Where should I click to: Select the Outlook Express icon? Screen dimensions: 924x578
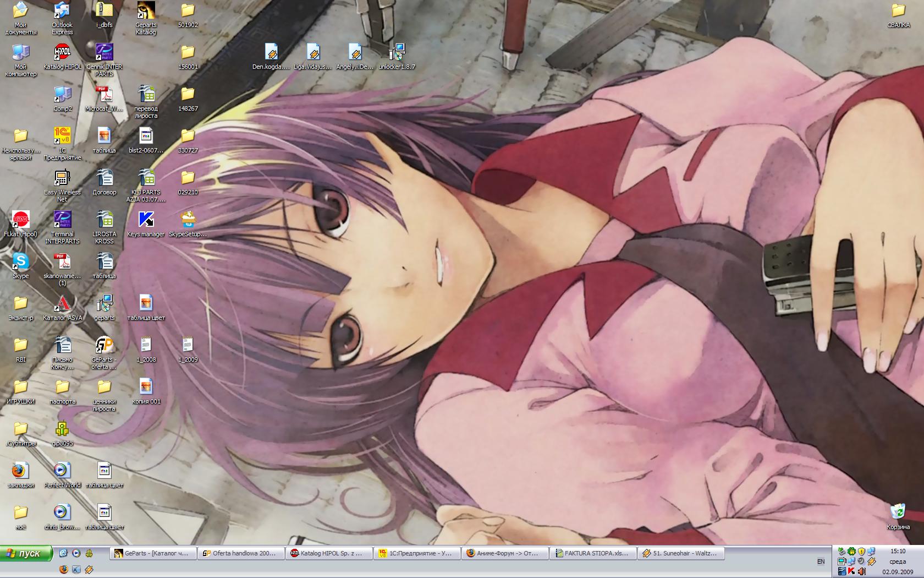pos(62,11)
